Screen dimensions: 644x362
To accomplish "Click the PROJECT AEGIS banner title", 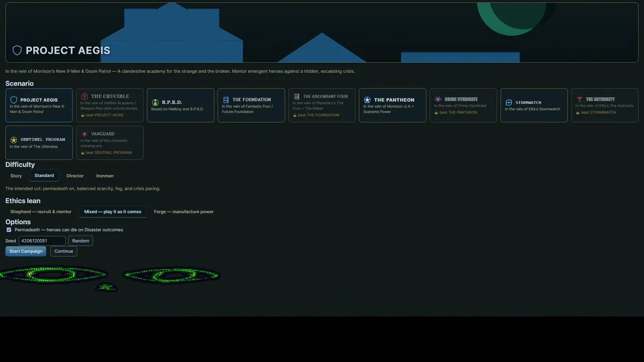I will [68, 50].
